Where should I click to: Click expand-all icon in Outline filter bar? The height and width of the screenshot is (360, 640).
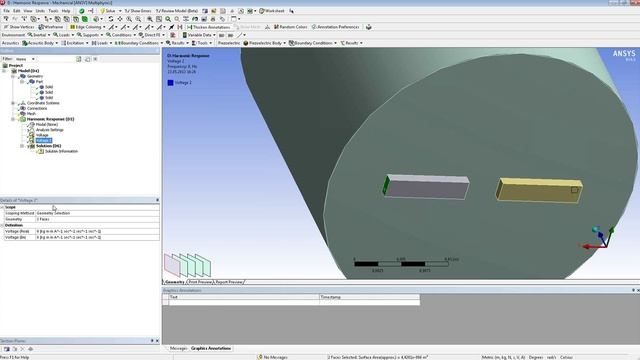tap(79, 59)
